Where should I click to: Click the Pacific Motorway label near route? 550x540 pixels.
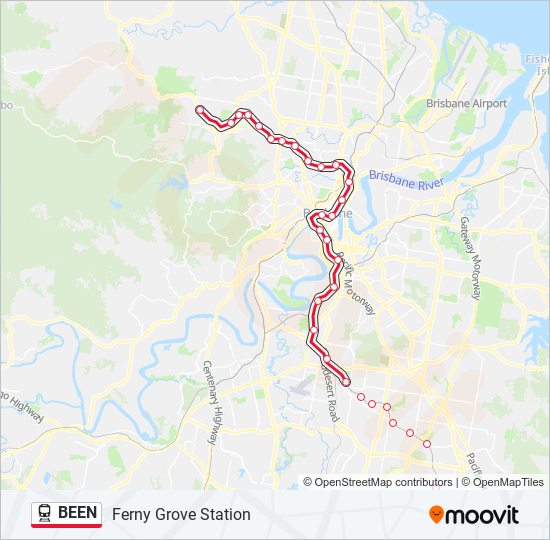pos(357,284)
